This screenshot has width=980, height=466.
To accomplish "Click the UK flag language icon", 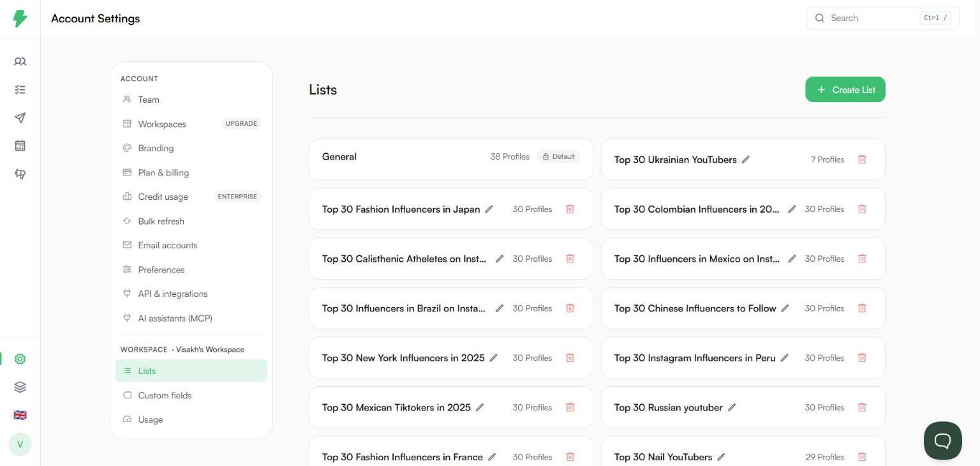I will pos(20,415).
